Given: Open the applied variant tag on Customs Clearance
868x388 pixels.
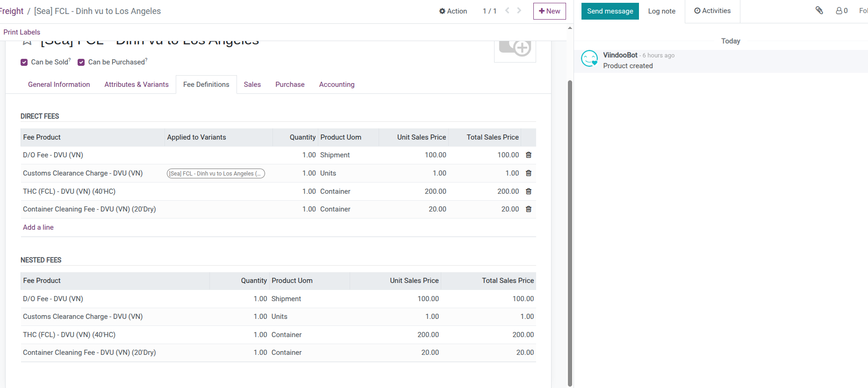Looking at the screenshot, I should (215, 174).
